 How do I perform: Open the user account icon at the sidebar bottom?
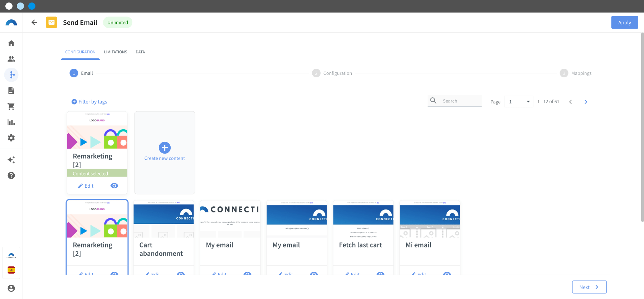tap(11, 288)
